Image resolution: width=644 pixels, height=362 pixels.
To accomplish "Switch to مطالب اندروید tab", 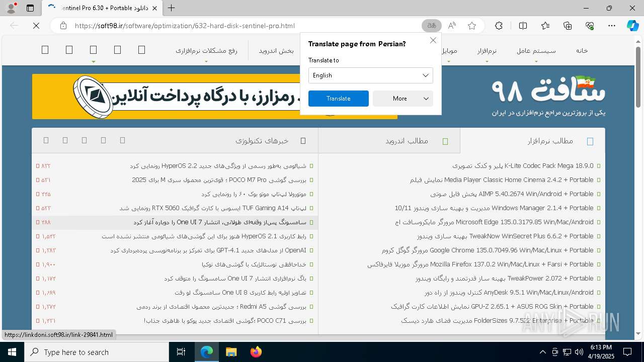I will coord(389,141).
